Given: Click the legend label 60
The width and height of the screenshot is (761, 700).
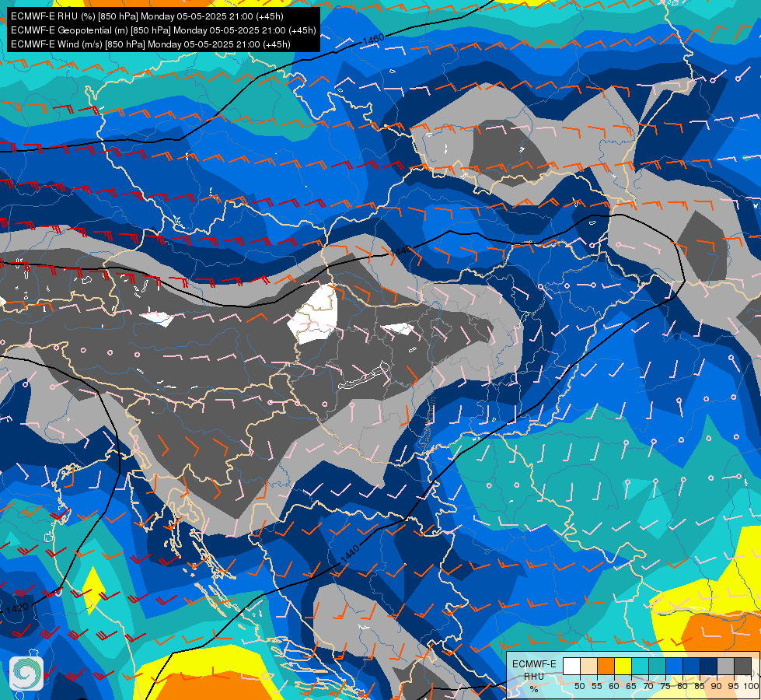Looking at the screenshot, I should 614,686.
